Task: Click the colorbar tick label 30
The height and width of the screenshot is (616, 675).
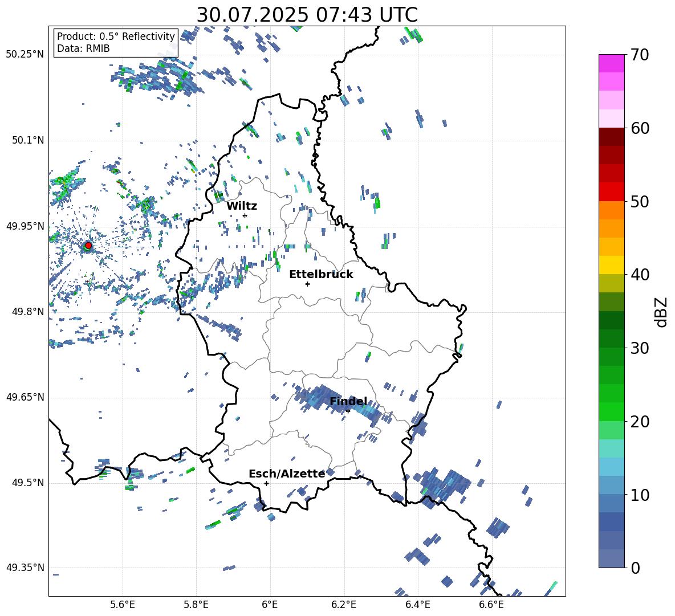Action: (x=640, y=348)
